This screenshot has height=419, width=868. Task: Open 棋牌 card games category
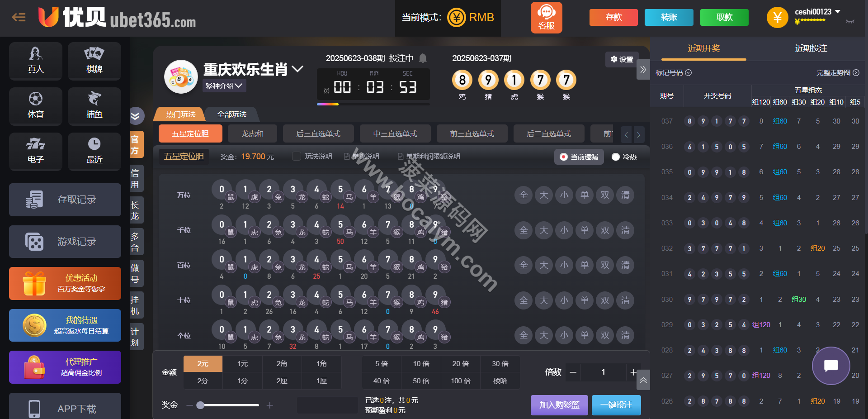(94, 61)
